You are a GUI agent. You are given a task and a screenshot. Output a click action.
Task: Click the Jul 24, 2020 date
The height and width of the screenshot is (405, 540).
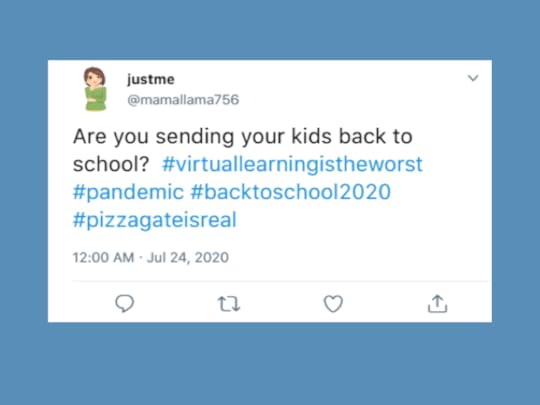pos(188,258)
